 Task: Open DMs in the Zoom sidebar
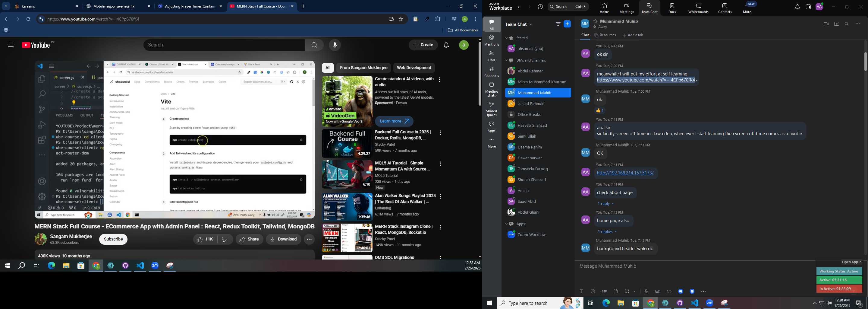pyautogui.click(x=492, y=56)
